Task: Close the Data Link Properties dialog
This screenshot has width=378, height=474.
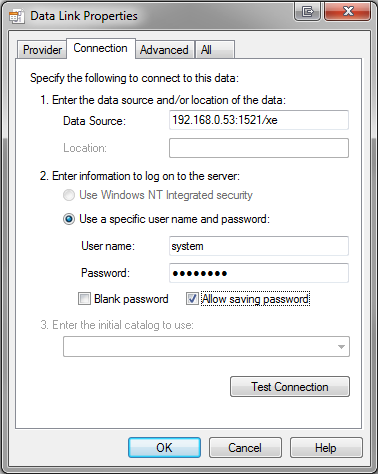Action: point(347,12)
